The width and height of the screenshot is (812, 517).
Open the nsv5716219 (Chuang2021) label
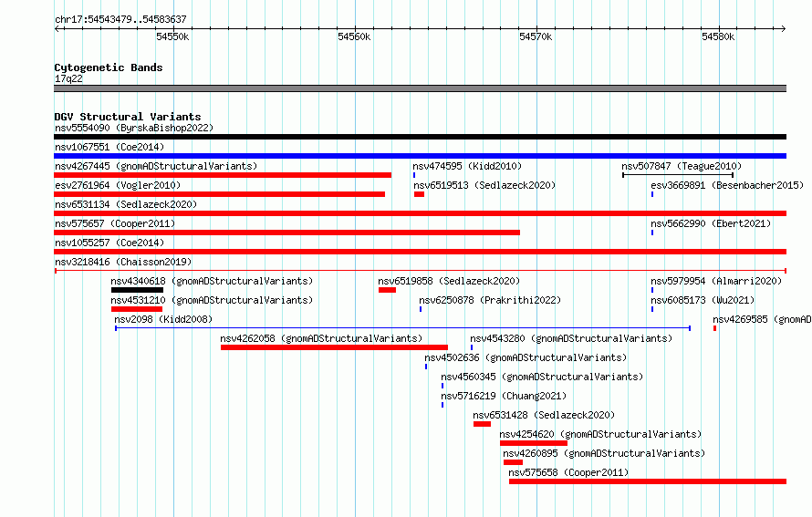(504, 396)
